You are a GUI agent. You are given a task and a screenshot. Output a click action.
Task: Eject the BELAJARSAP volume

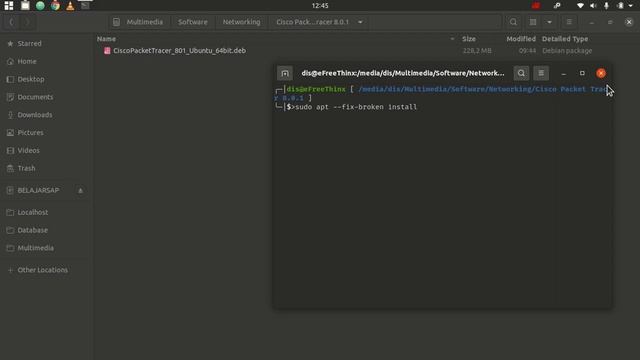[80, 191]
